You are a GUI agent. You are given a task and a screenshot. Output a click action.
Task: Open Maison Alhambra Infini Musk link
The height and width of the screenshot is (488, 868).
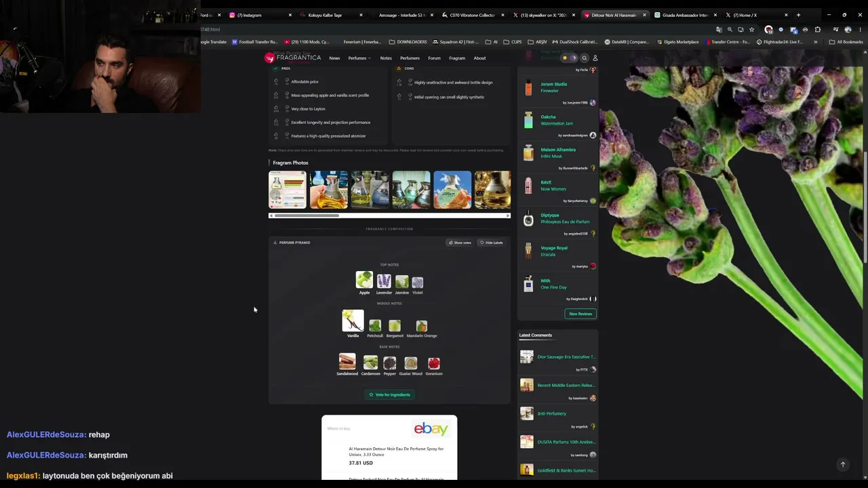[558, 152]
